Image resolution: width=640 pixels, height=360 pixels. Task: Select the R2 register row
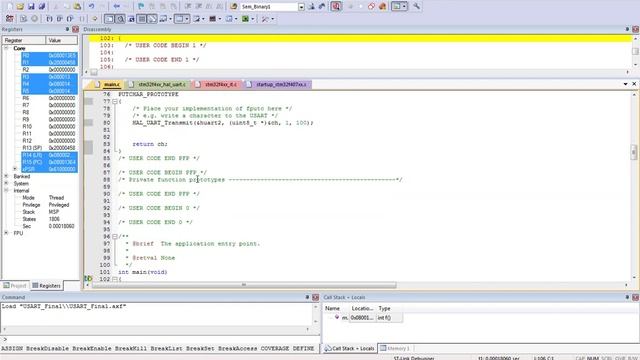(49, 70)
